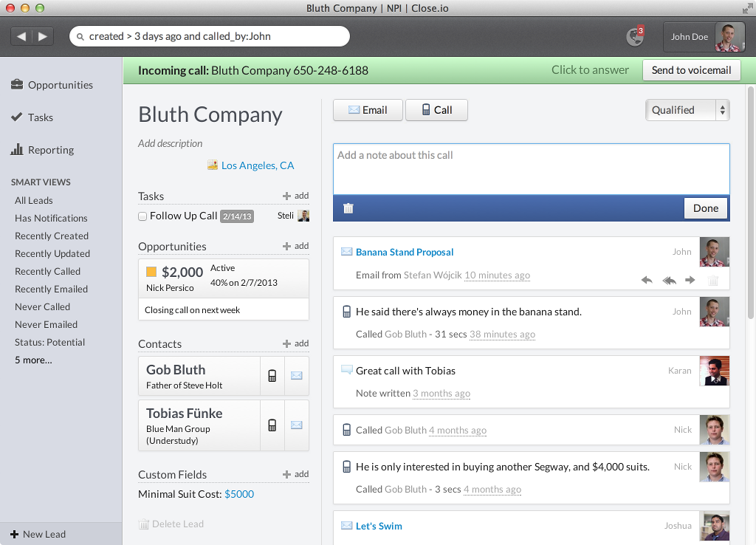756x545 pixels.
Task: Click into the 'Add a note about this call' field
Action: (531, 169)
